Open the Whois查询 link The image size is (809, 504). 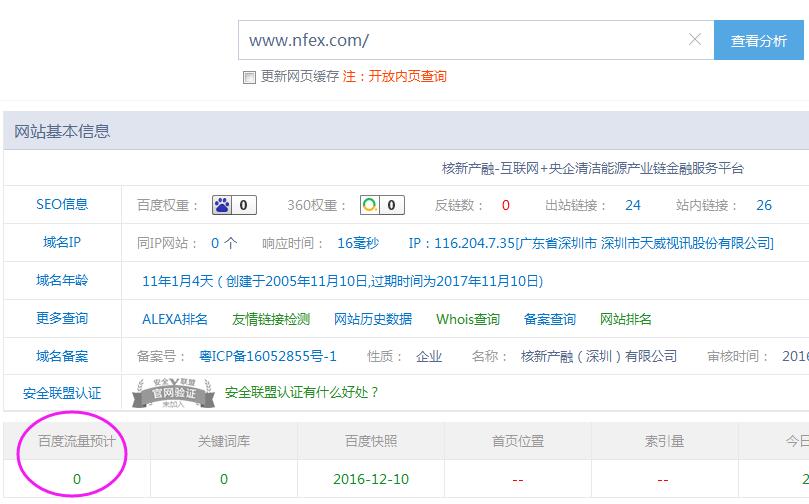467,319
